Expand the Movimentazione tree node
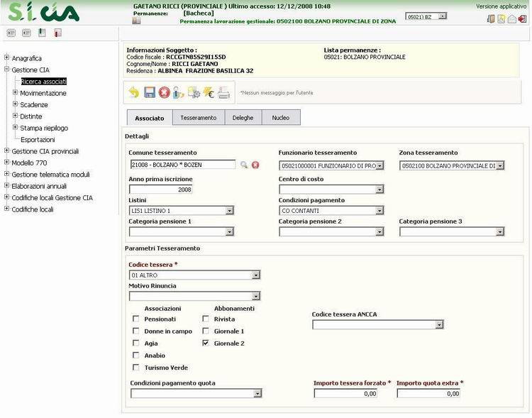 pos(15,92)
